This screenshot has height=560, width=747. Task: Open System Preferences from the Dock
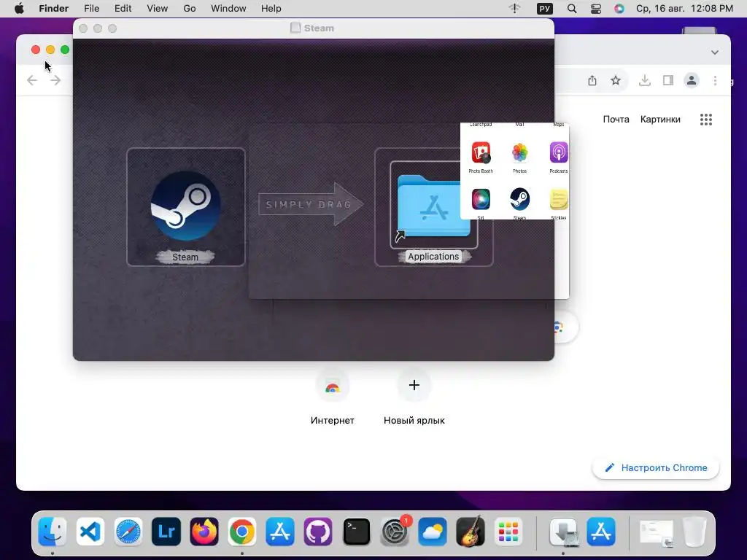pos(395,532)
